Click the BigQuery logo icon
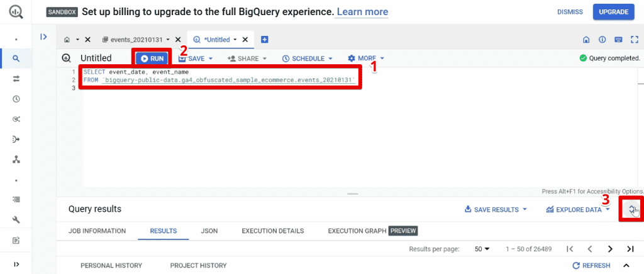The image size is (644, 274). 16,11
